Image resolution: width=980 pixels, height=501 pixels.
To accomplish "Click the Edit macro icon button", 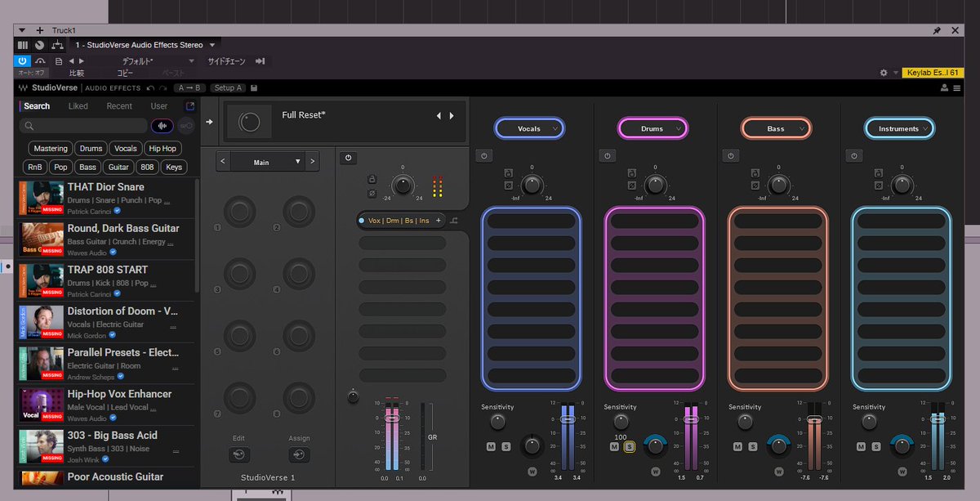I will point(239,455).
